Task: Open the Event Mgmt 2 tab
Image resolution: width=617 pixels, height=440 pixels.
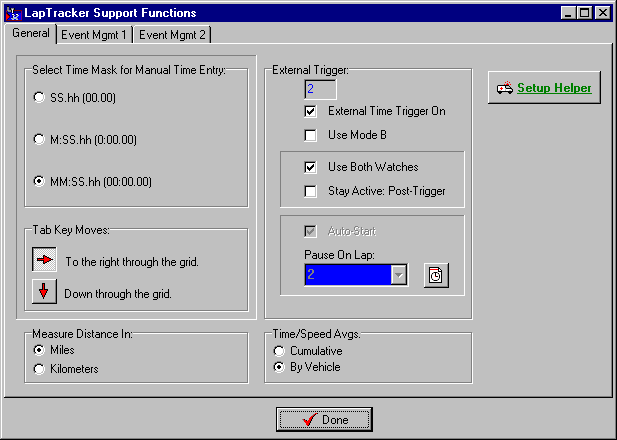Action: (172, 35)
